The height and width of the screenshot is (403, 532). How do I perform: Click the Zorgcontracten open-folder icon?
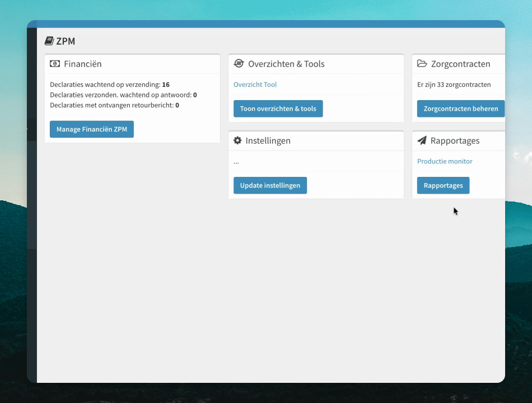pos(422,63)
